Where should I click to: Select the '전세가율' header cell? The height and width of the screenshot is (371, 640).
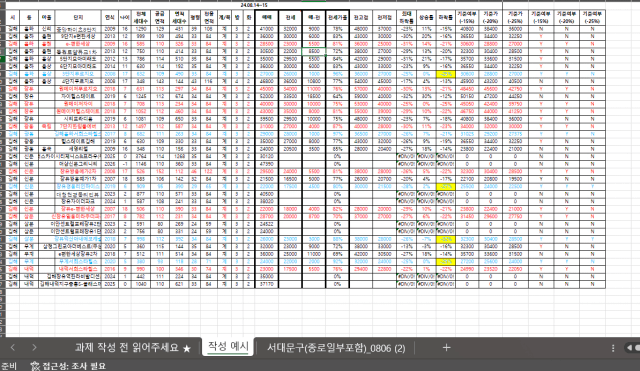pyautogui.click(x=338, y=18)
